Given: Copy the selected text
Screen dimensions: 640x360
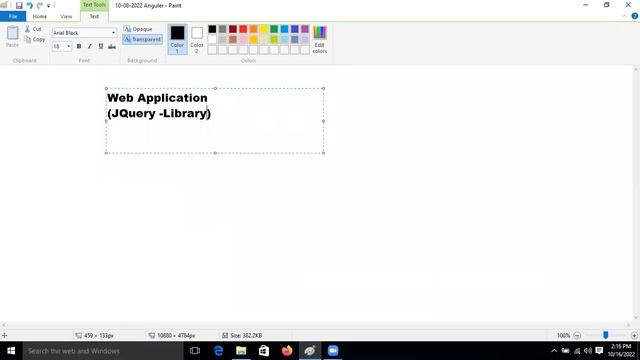Looking at the screenshot, I should pos(34,40).
